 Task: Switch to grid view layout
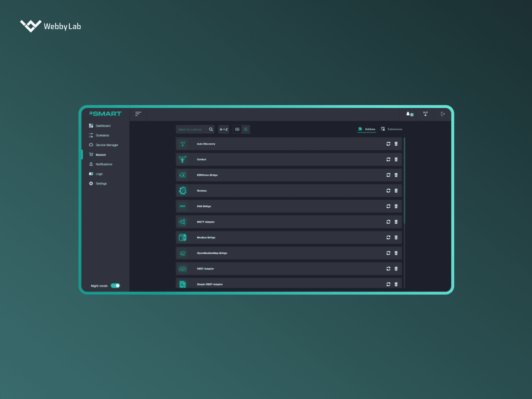click(x=237, y=129)
